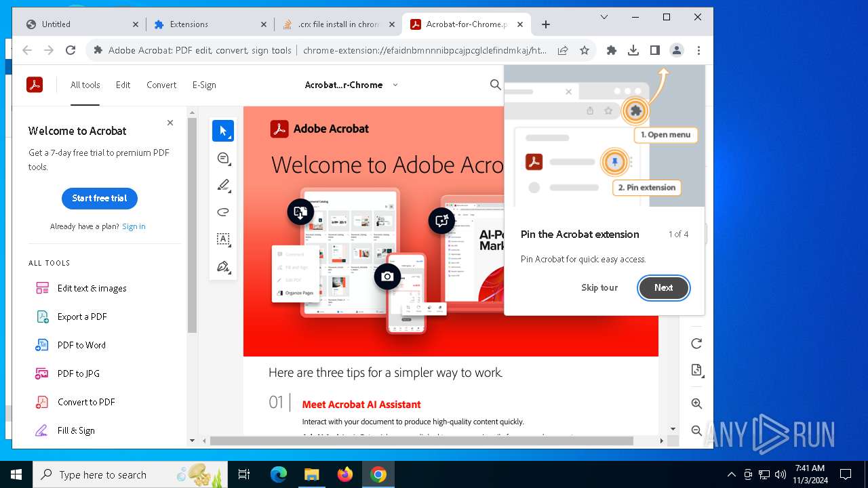Open File Explorer from taskbar

[x=311, y=474]
